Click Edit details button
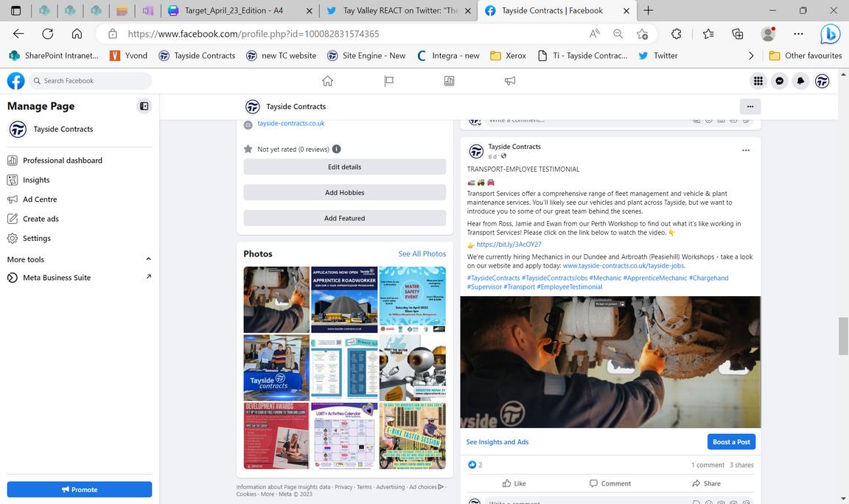This screenshot has width=849, height=504. click(x=344, y=167)
